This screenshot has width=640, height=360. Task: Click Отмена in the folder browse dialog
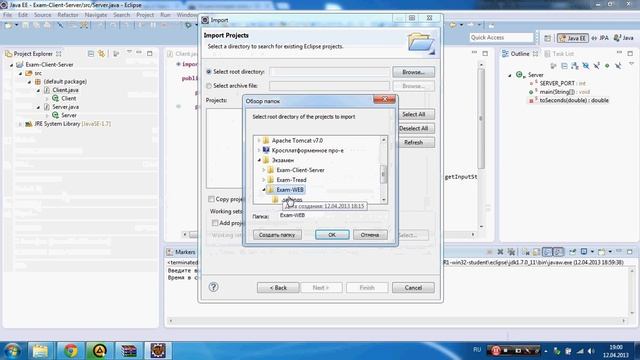370,235
